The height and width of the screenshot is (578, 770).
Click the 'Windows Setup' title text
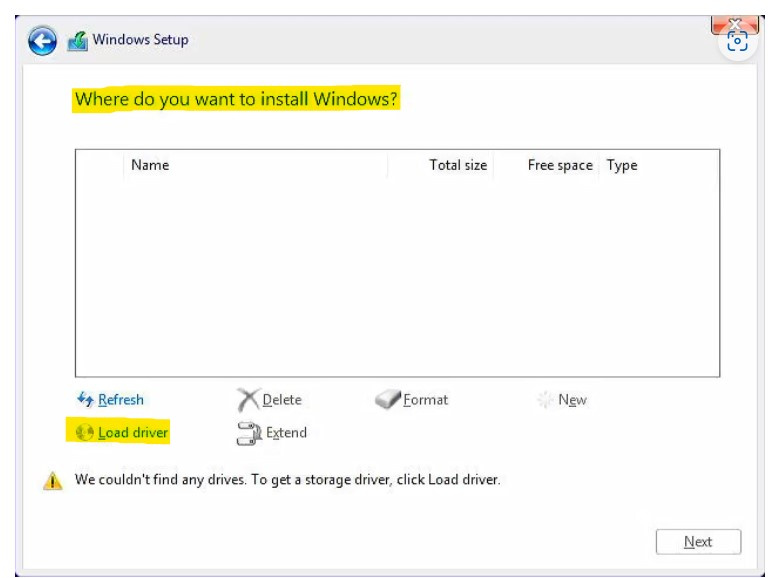pos(140,39)
